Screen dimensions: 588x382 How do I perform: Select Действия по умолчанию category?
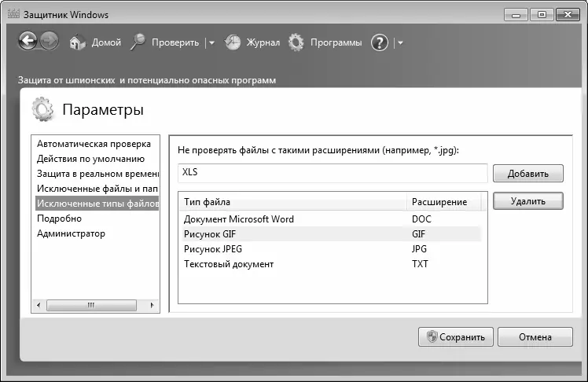click(97, 159)
